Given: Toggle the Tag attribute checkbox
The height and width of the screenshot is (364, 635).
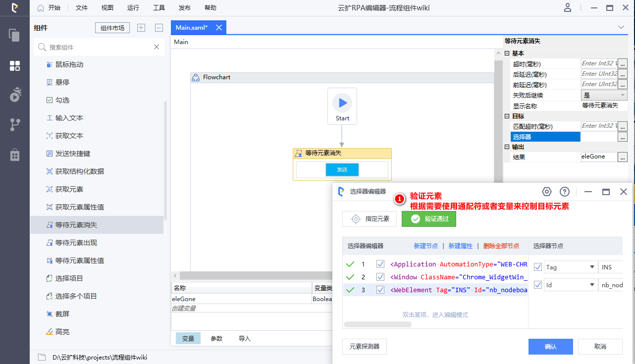Looking at the screenshot, I should click(538, 267).
